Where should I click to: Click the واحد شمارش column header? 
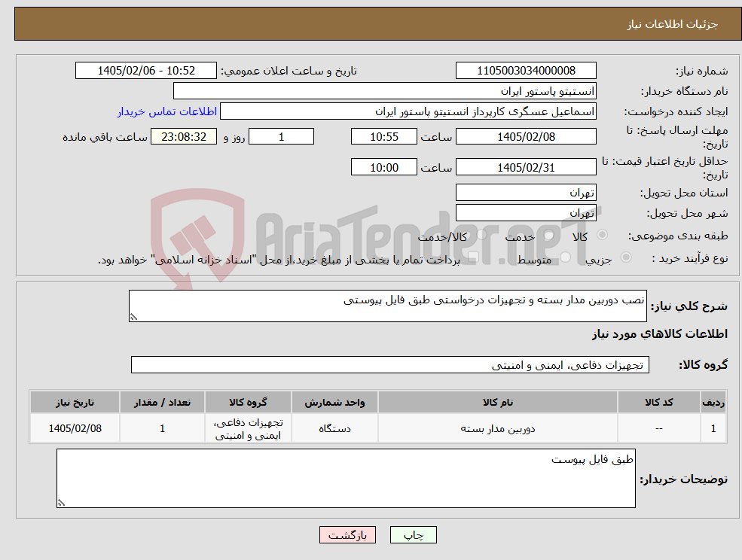click(334, 403)
